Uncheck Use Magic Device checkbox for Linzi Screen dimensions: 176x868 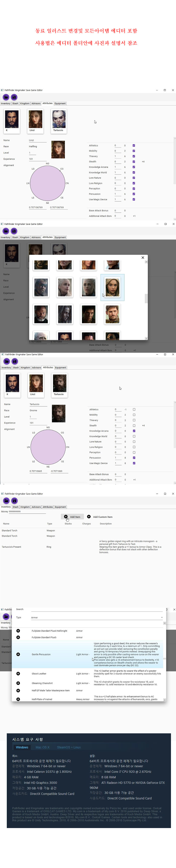134,199
